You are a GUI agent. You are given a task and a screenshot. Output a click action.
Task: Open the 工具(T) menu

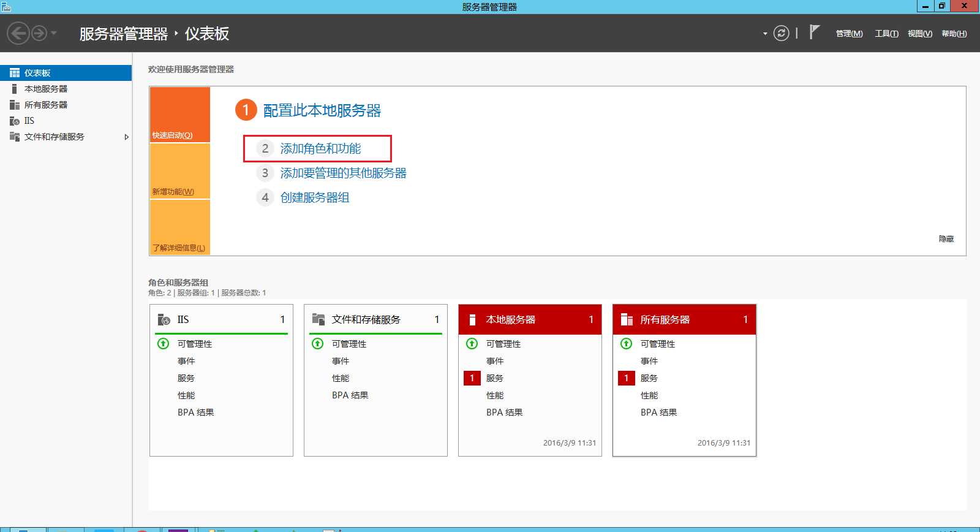[886, 34]
